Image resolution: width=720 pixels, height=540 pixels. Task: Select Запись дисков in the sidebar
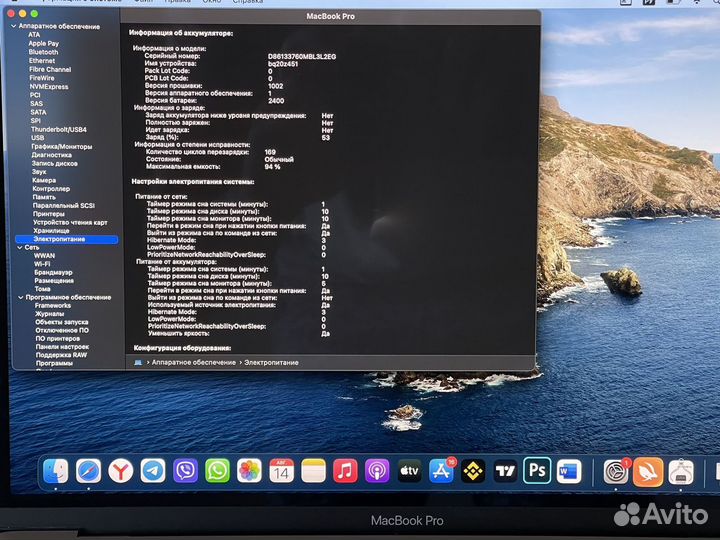pyautogui.click(x=55, y=163)
